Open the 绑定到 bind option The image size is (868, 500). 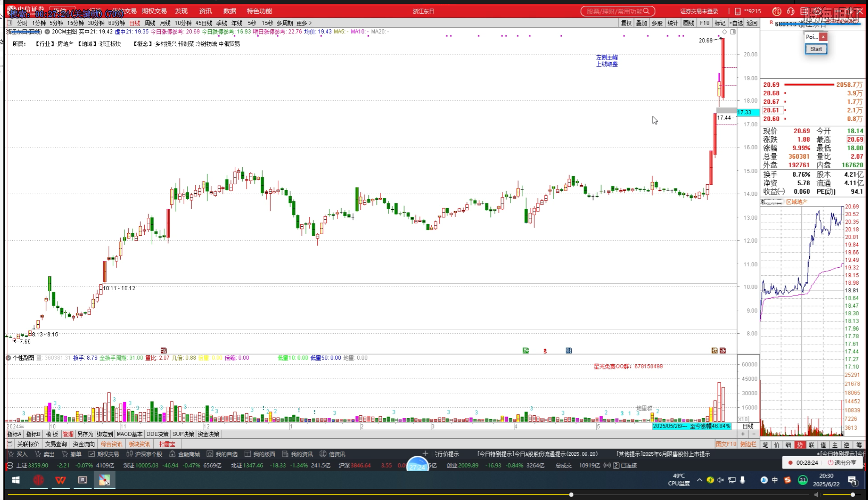tap(105, 434)
